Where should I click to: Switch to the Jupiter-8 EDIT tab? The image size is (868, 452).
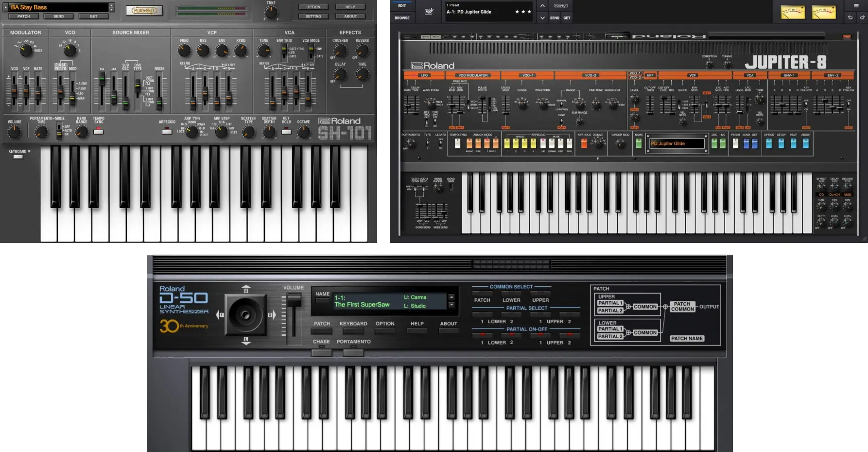point(402,6)
